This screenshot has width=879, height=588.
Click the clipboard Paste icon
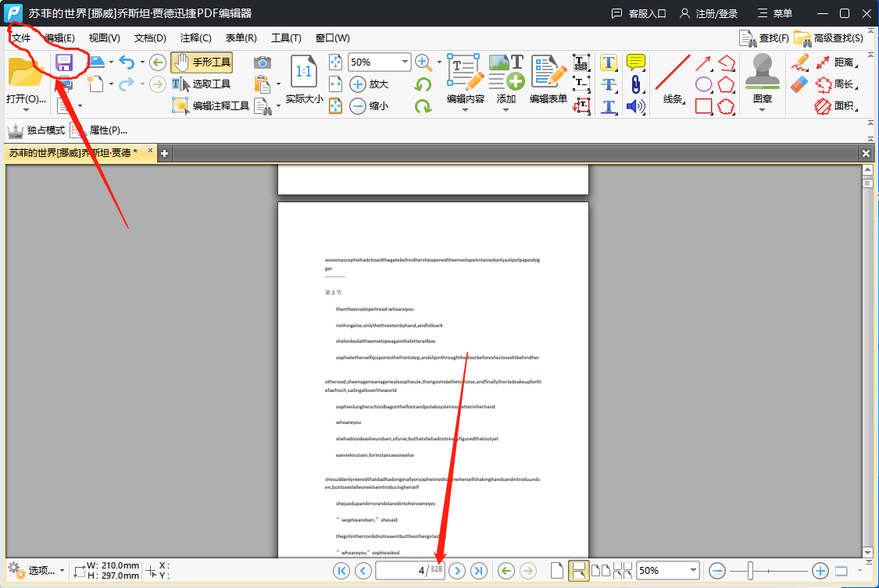pos(262,84)
